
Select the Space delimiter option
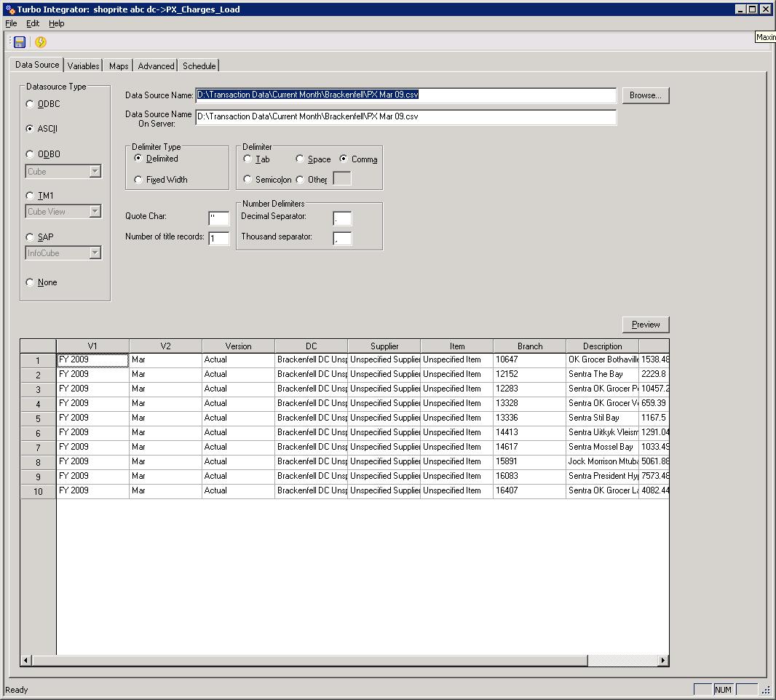[299, 159]
